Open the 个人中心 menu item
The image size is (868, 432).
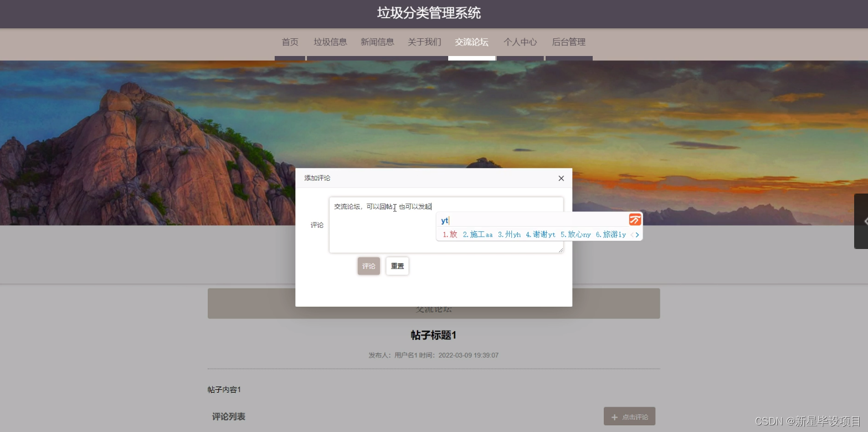coord(520,42)
